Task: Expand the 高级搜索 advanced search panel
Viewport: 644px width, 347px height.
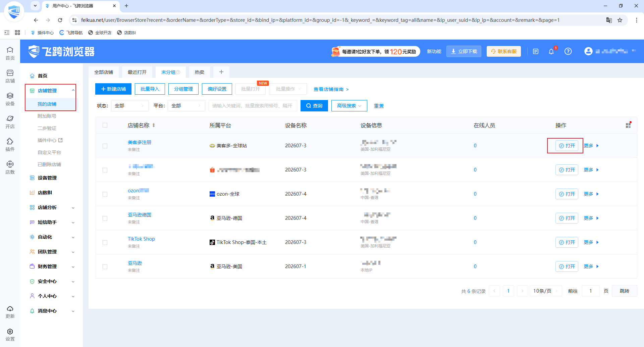Action: pyautogui.click(x=349, y=106)
